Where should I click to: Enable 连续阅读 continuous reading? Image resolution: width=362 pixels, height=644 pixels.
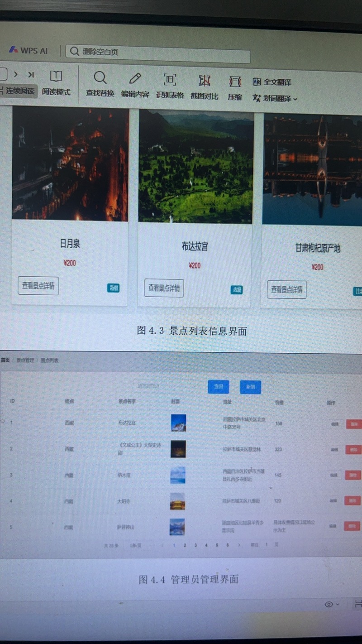[18, 91]
